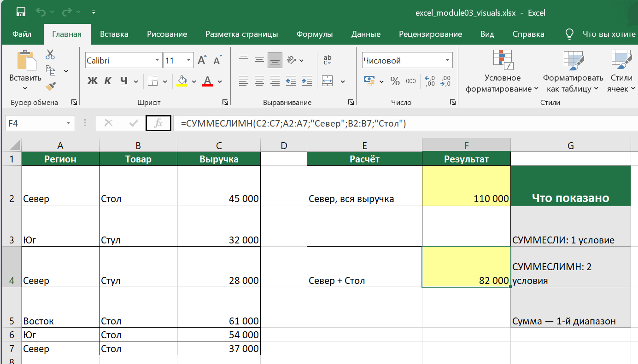
Task: Click the Borders icon
Action: (153, 81)
